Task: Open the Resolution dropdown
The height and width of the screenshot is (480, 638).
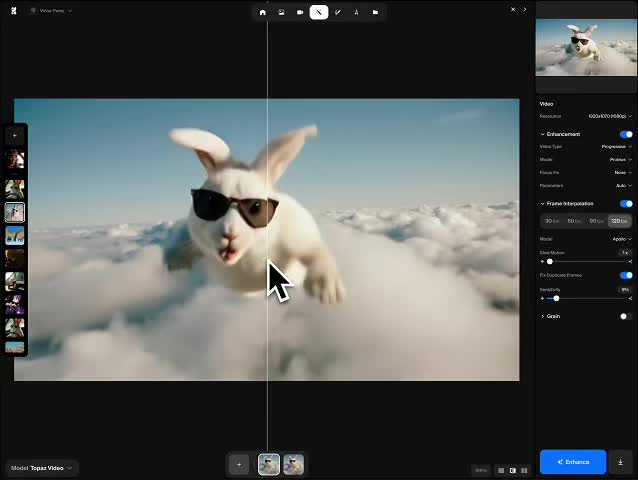Action: coord(610,116)
